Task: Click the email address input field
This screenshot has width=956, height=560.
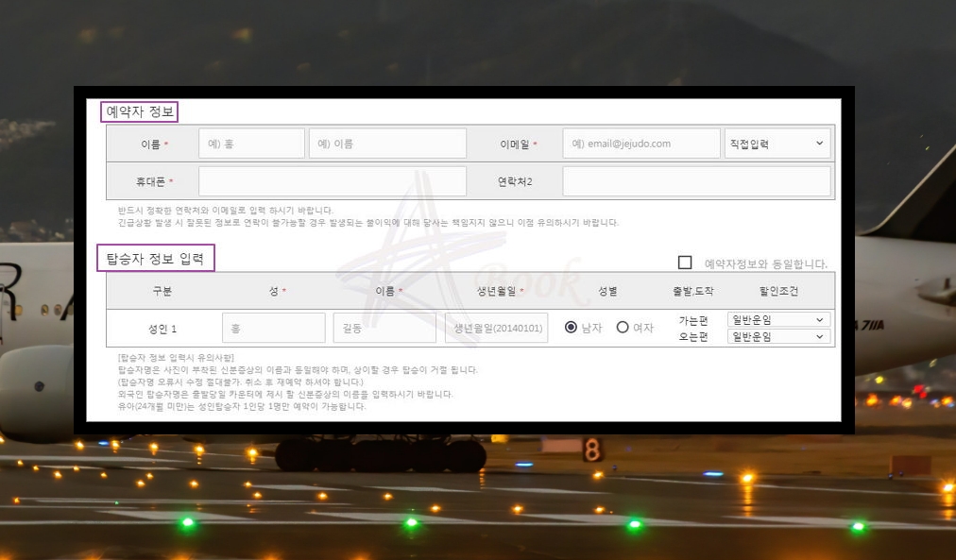Action: (x=641, y=144)
